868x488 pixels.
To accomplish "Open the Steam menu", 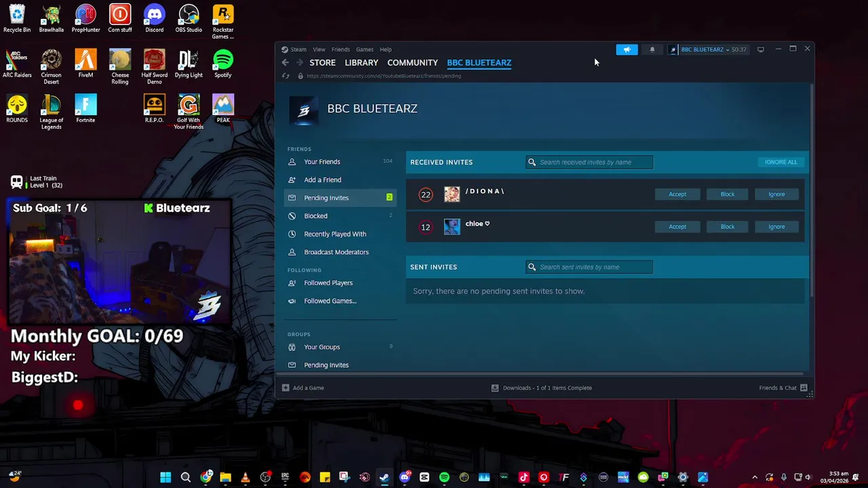I will (x=298, y=49).
